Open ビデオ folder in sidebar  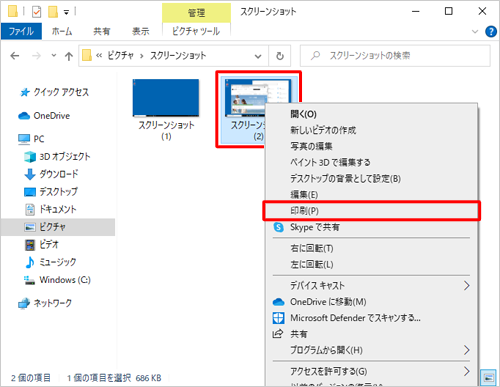[x=42, y=245]
